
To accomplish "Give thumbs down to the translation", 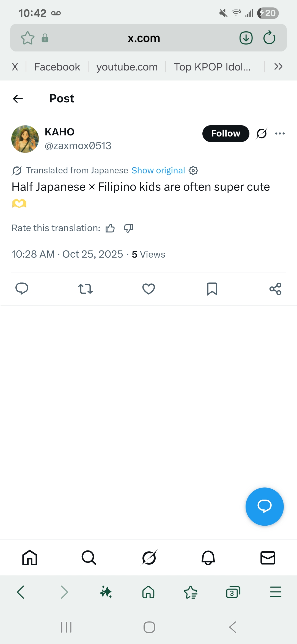I will [x=128, y=228].
